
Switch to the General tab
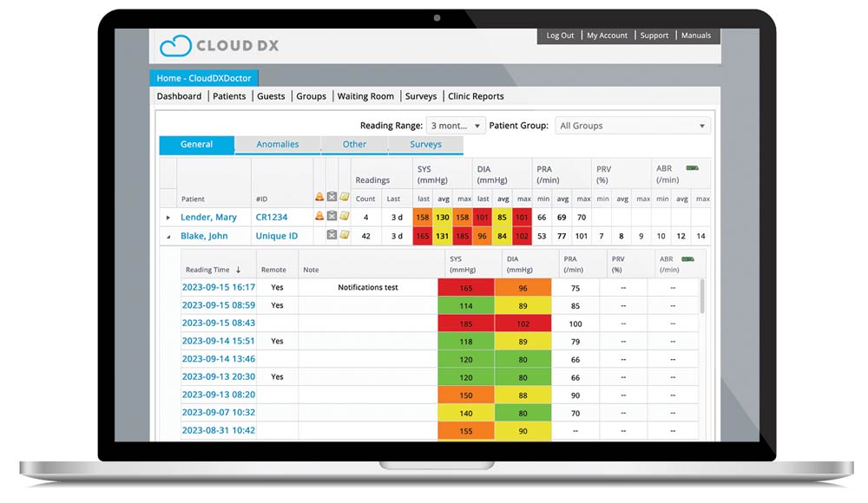(x=196, y=145)
